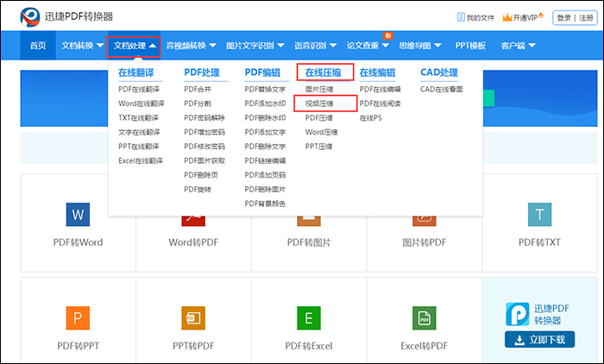604x364 pixels.
Task: Click the PDF转Word blue W icon
Action: (x=78, y=213)
